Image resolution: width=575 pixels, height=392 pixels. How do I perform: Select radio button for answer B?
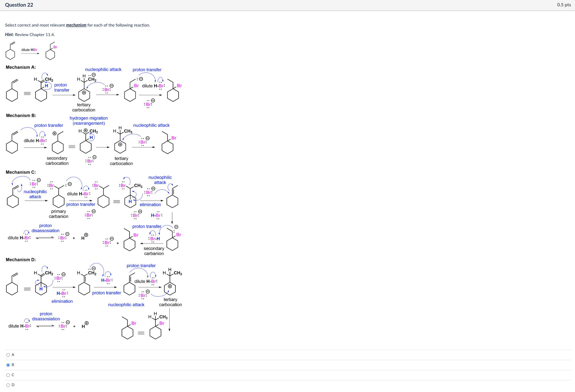pos(8,365)
